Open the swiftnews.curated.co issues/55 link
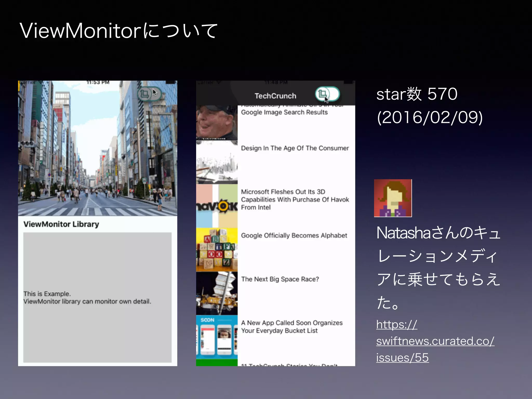Screen dimensions: 532x399 [435, 341]
